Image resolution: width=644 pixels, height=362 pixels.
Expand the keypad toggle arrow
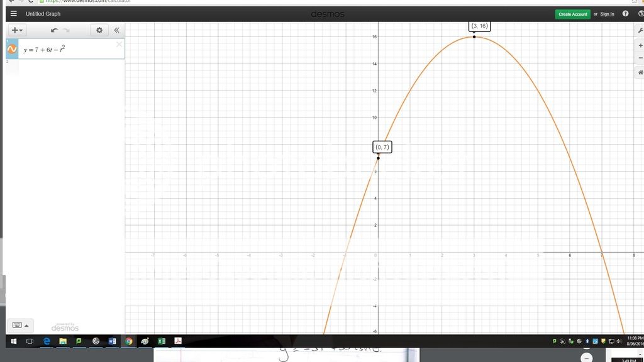(x=26, y=326)
